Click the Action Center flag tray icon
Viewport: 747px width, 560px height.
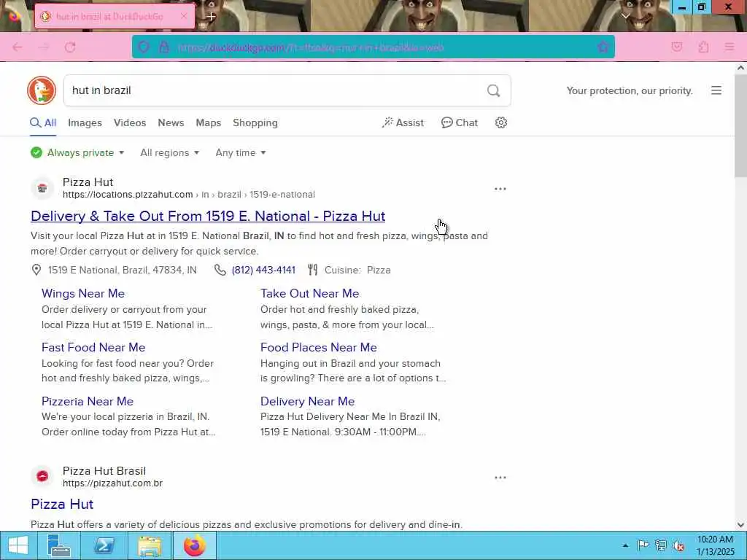point(643,545)
